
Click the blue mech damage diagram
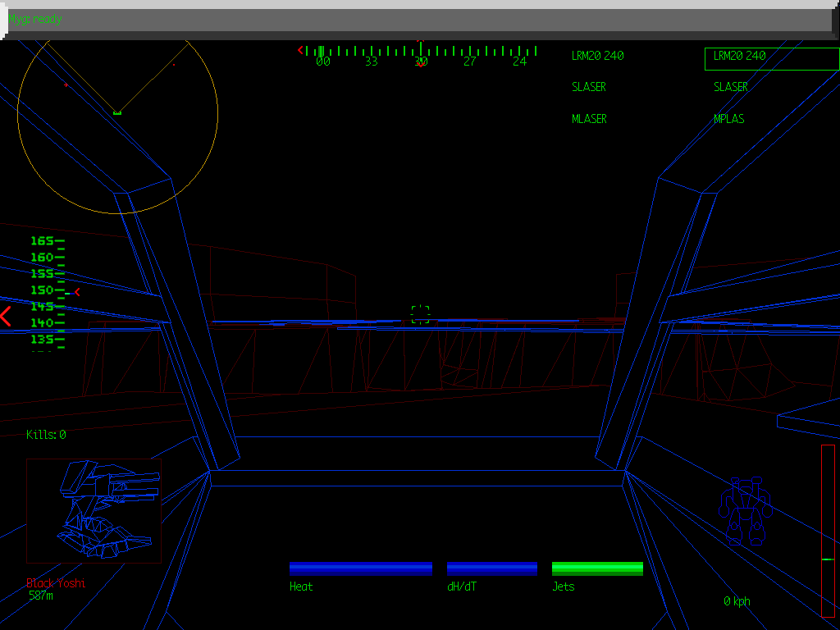[x=746, y=512]
